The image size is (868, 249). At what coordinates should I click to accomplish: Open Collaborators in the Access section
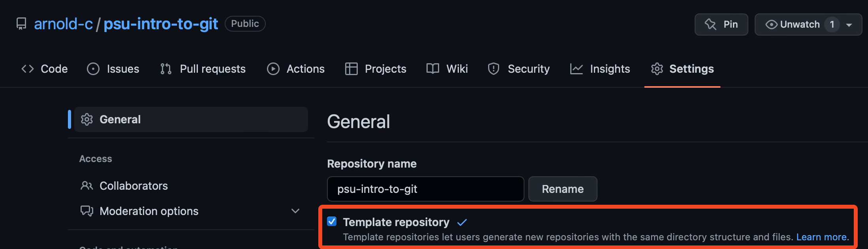(x=133, y=186)
